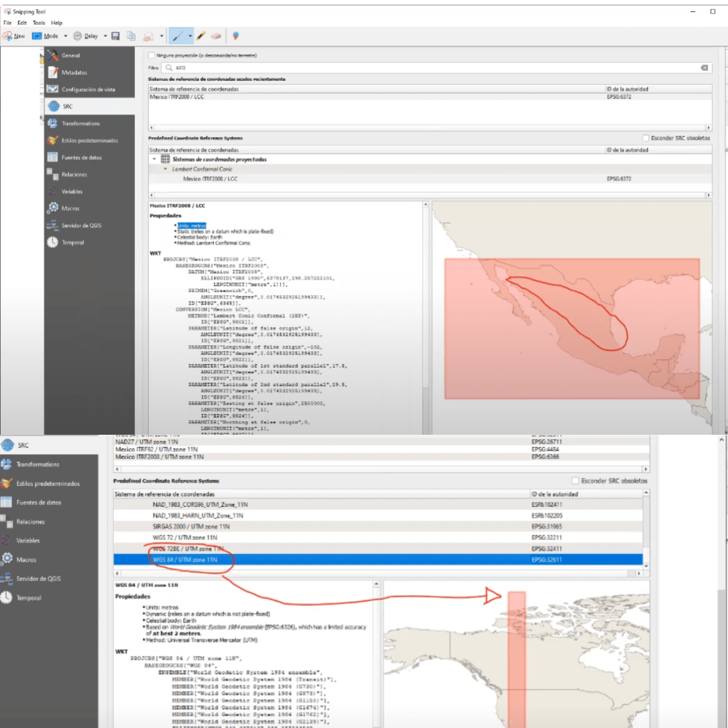Open the File menu

tap(7, 23)
